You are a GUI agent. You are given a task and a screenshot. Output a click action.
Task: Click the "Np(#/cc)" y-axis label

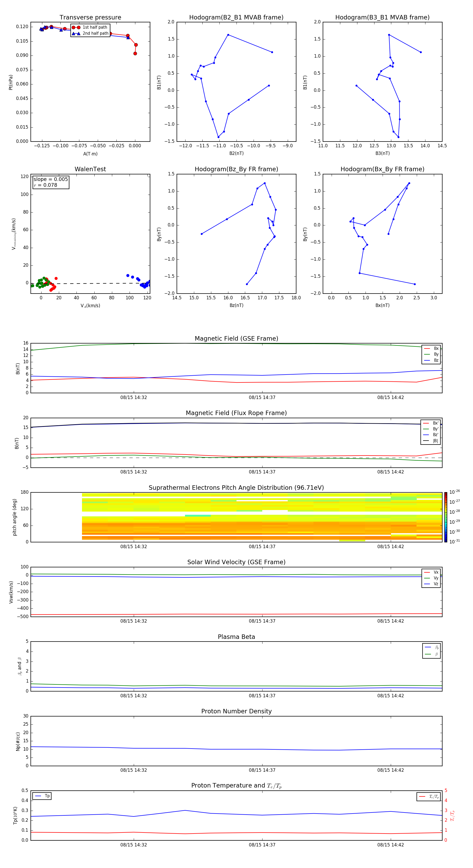[x=18, y=741]
